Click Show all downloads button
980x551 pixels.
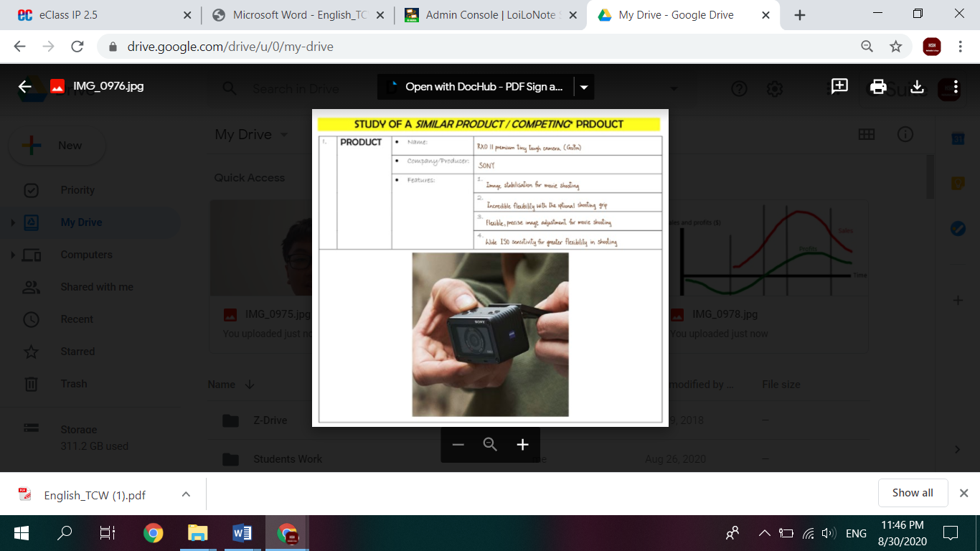pyautogui.click(x=913, y=493)
